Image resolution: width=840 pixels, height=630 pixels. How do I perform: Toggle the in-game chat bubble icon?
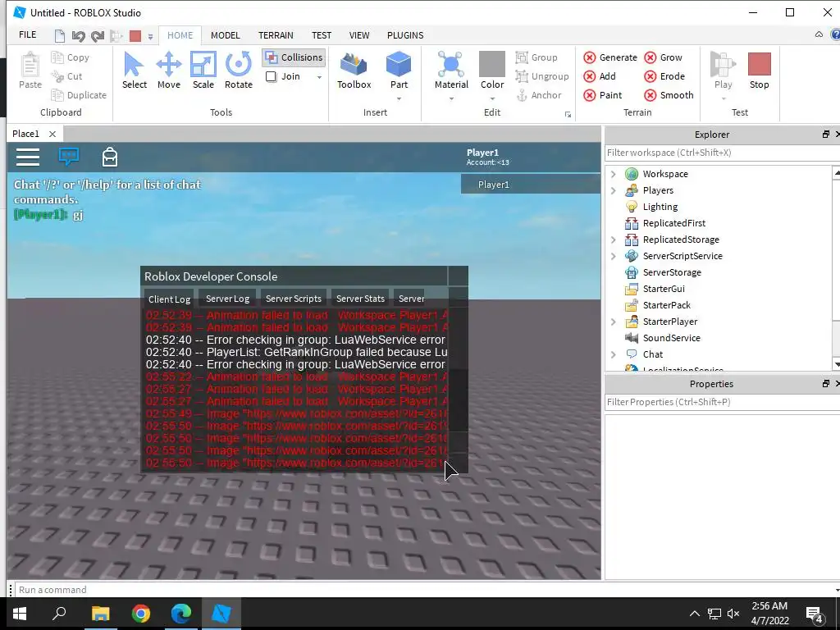69,157
